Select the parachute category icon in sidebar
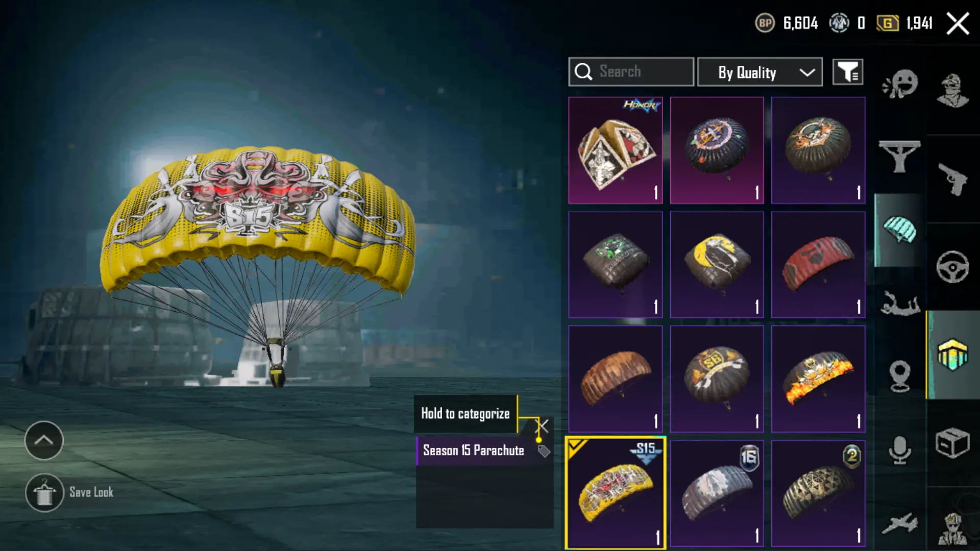 pos(900,230)
